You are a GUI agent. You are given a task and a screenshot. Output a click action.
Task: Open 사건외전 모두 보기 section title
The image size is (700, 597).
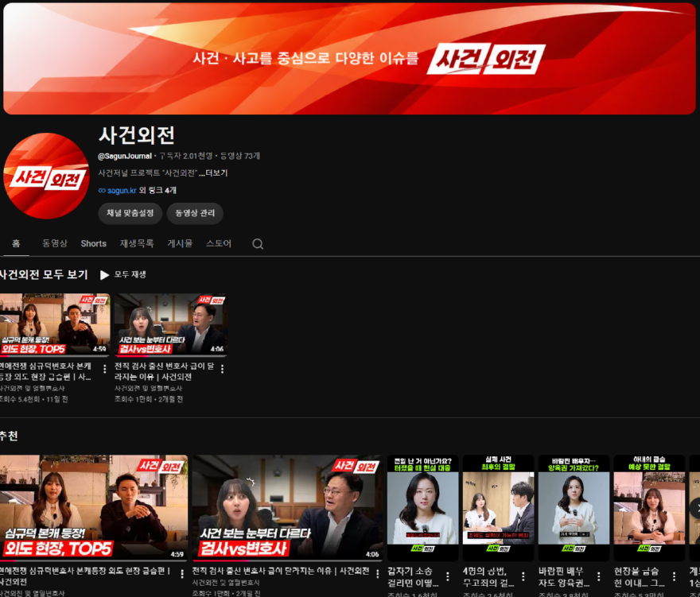click(x=44, y=274)
